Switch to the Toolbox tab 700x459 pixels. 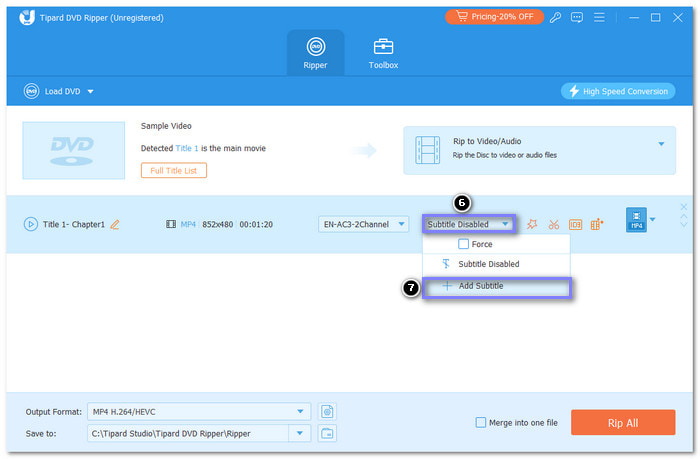tap(383, 53)
